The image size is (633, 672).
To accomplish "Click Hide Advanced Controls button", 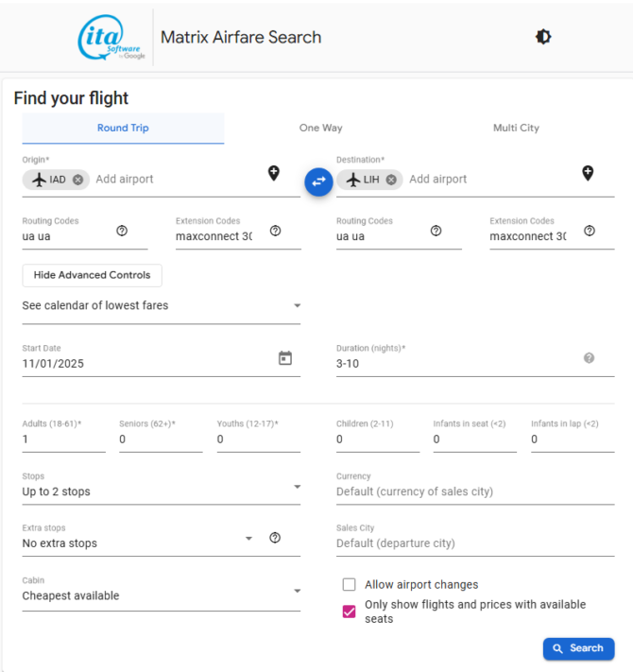I will [92, 275].
